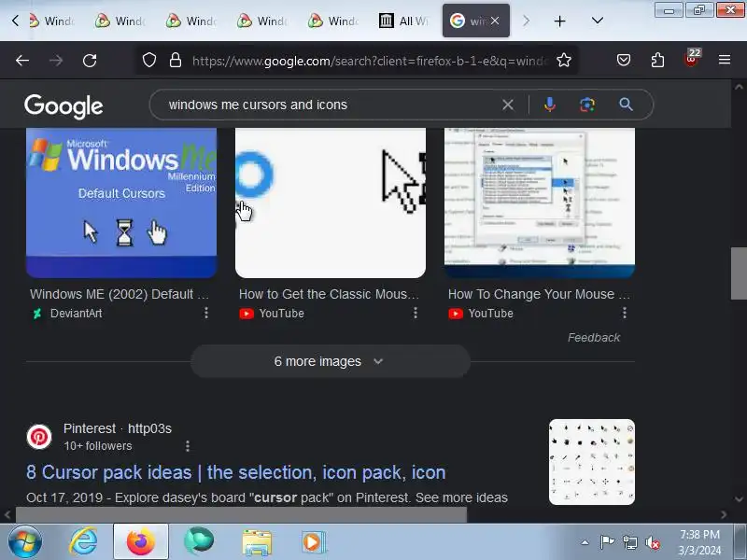Clear the search box with X icon
The width and height of the screenshot is (747, 560).
pos(508,105)
